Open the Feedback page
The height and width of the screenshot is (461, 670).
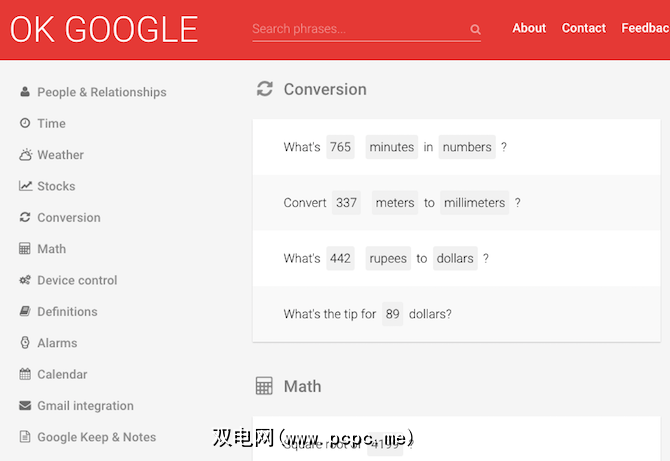(x=645, y=28)
